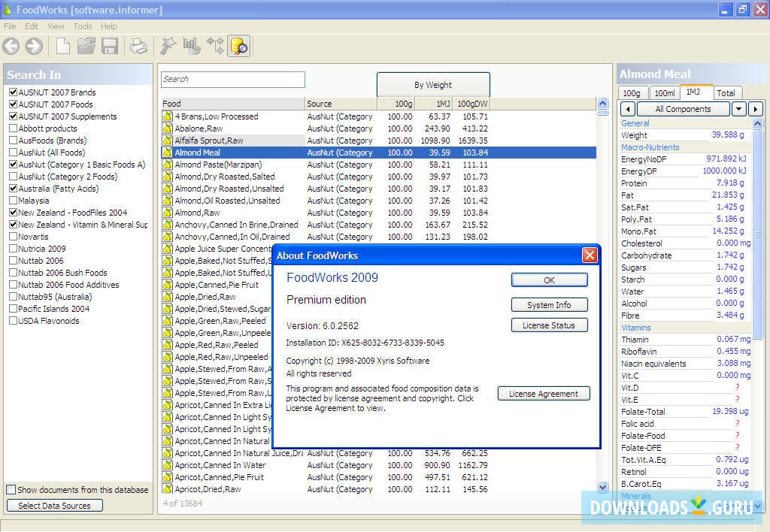Viewport: 770px width, 532px height.
Task: Switch to the 100g tab
Action: (x=632, y=93)
